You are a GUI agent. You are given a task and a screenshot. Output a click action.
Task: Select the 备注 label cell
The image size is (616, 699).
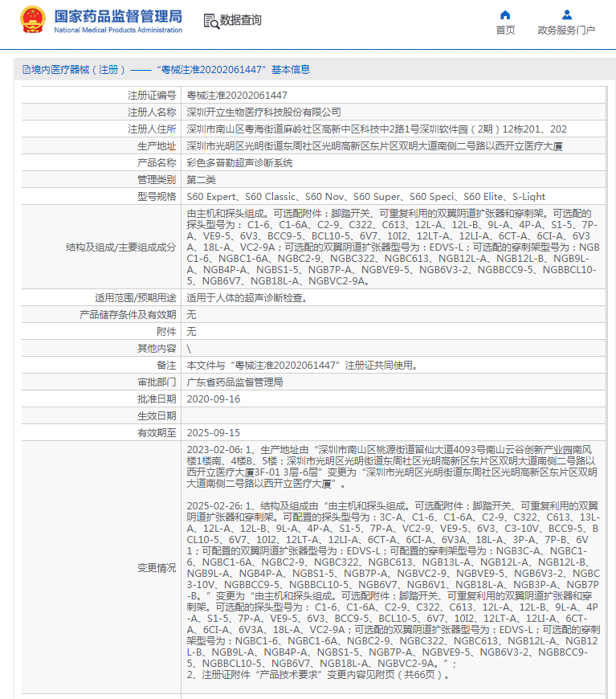101,366
